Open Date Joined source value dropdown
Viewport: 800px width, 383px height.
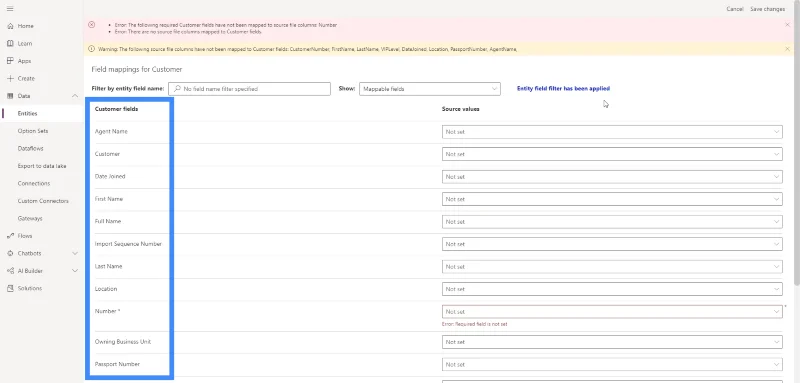coord(612,176)
